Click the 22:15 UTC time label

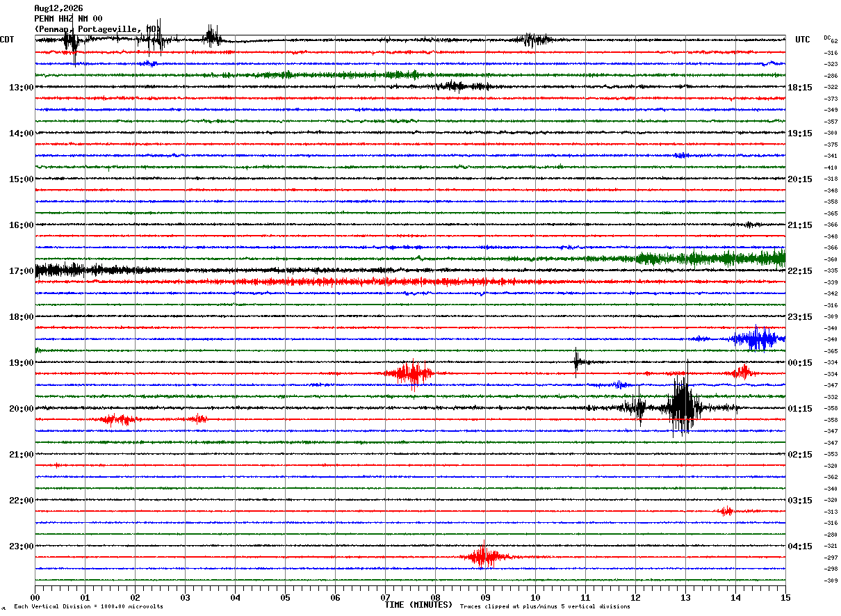pyautogui.click(x=800, y=271)
